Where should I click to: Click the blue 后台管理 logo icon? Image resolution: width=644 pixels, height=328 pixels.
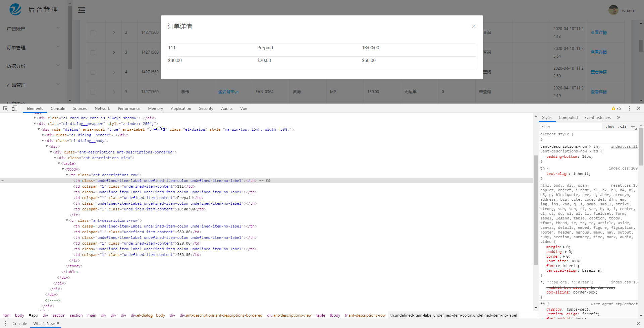pyautogui.click(x=15, y=9)
